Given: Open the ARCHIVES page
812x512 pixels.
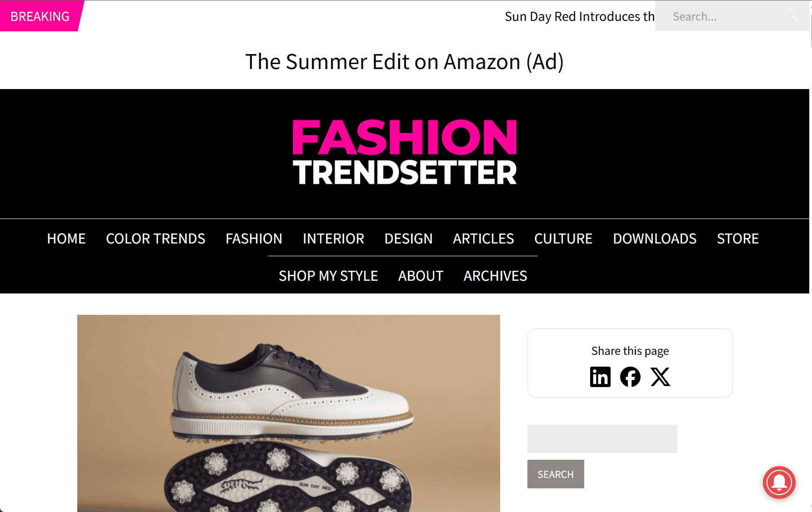Looking at the screenshot, I should tap(495, 276).
